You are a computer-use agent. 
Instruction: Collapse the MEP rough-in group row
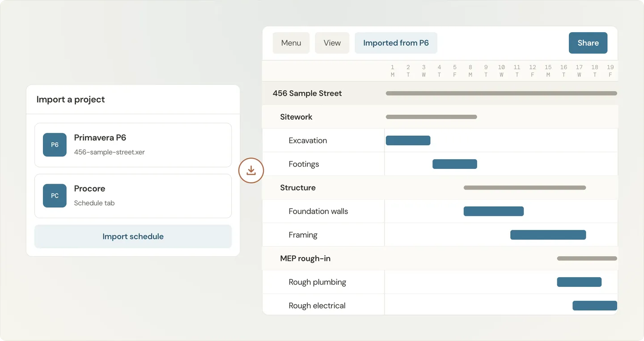click(x=440, y=258)
